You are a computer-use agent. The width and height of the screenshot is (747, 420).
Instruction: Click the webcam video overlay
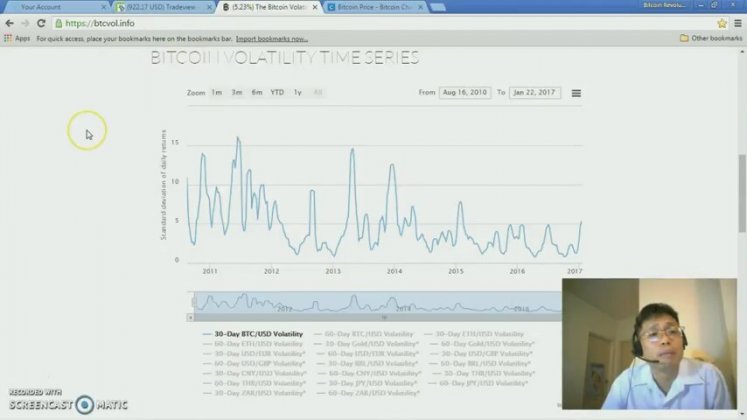[649, 344]
